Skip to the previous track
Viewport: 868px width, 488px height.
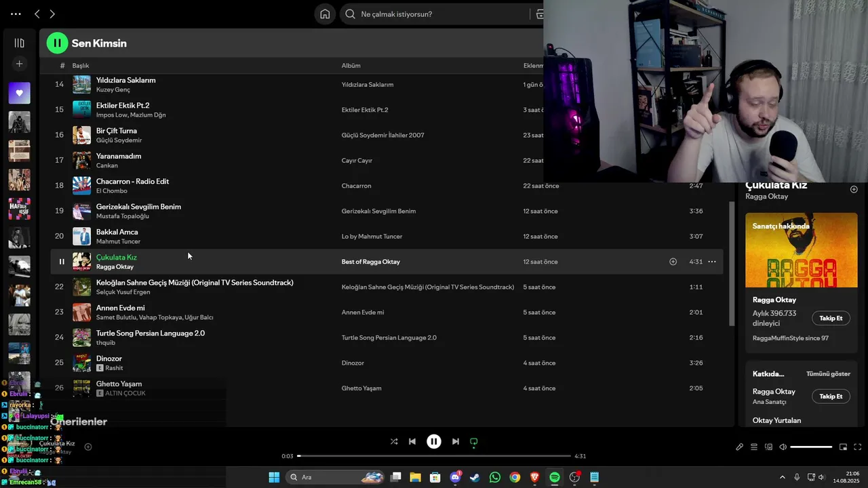412,441
